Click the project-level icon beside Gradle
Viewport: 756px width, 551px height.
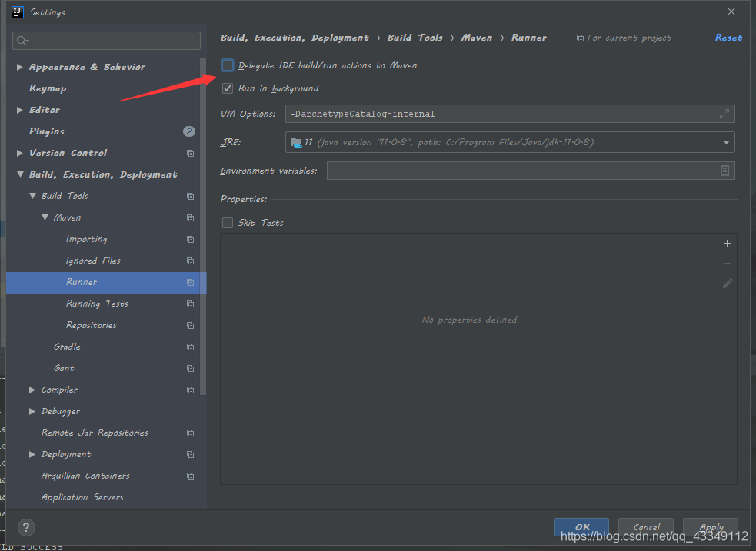(x=191, y=347)
